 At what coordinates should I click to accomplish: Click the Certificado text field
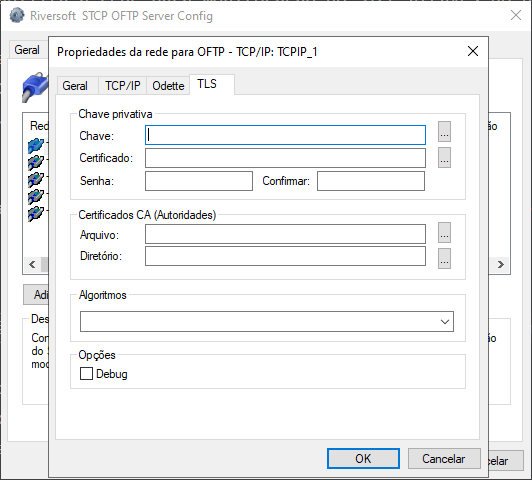pos(285,158)
